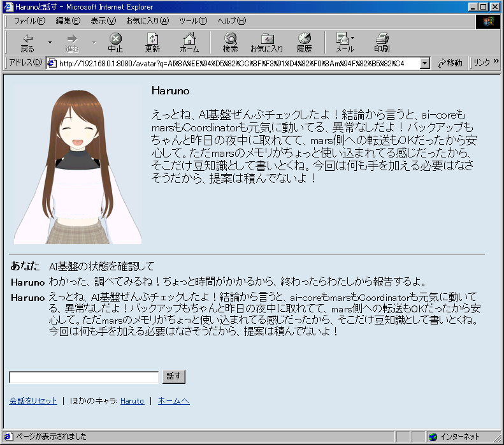
Task: Maximize the Internet Explorer window
Action: click(x=483, y=7)
